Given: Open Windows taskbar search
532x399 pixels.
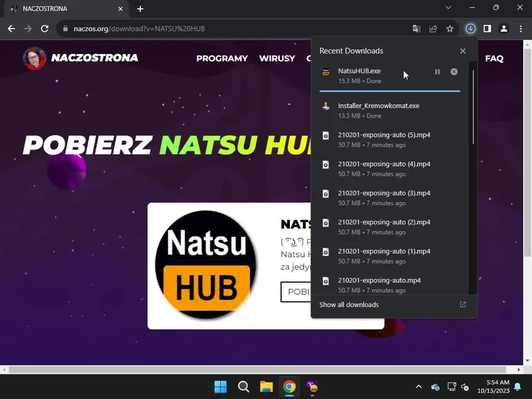Looking at the screenshot, I should tap(243, 387).
